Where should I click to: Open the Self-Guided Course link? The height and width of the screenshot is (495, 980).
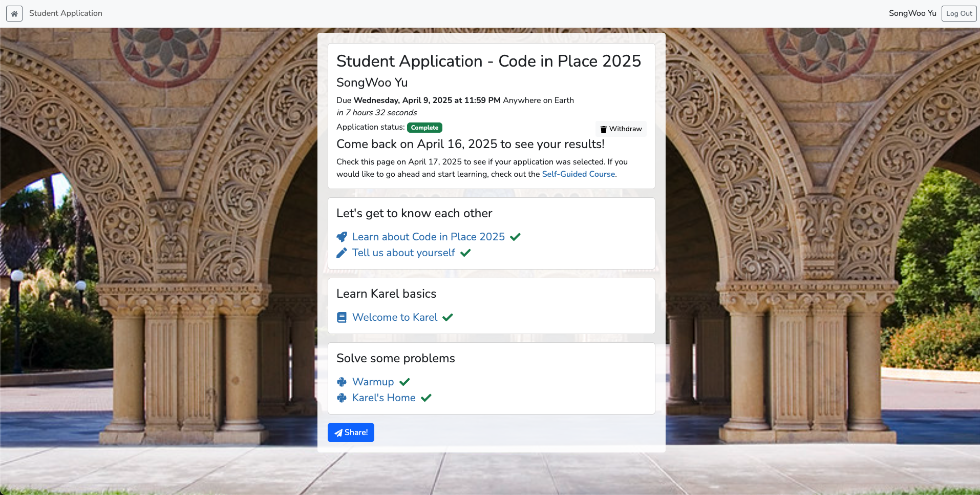[x=578, y=174]
